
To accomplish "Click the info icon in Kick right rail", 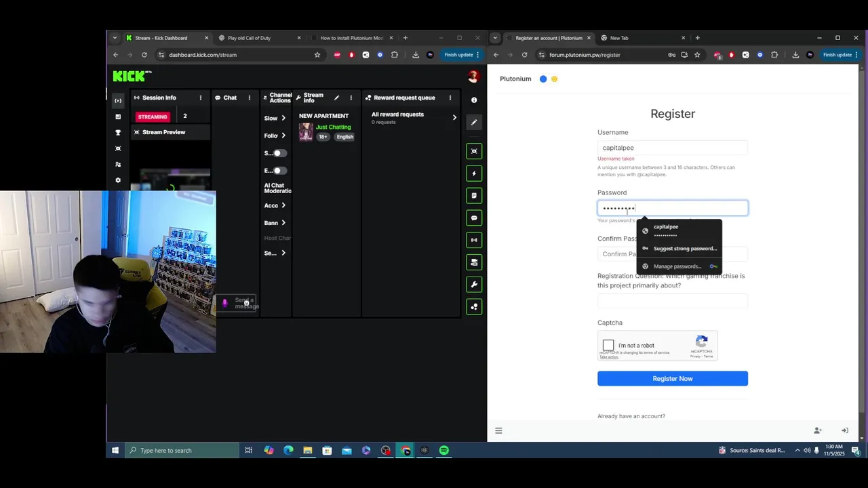I will point(474,100).
